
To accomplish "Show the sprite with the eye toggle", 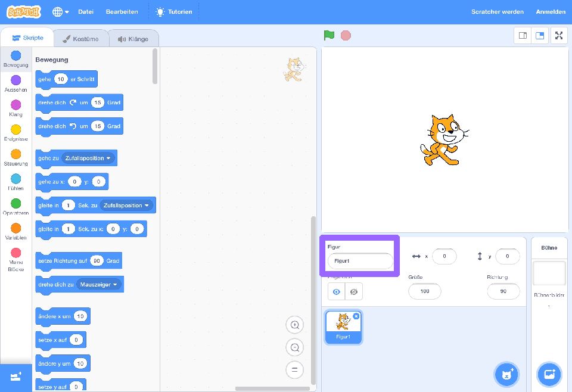I will click(x=336, y=291).
